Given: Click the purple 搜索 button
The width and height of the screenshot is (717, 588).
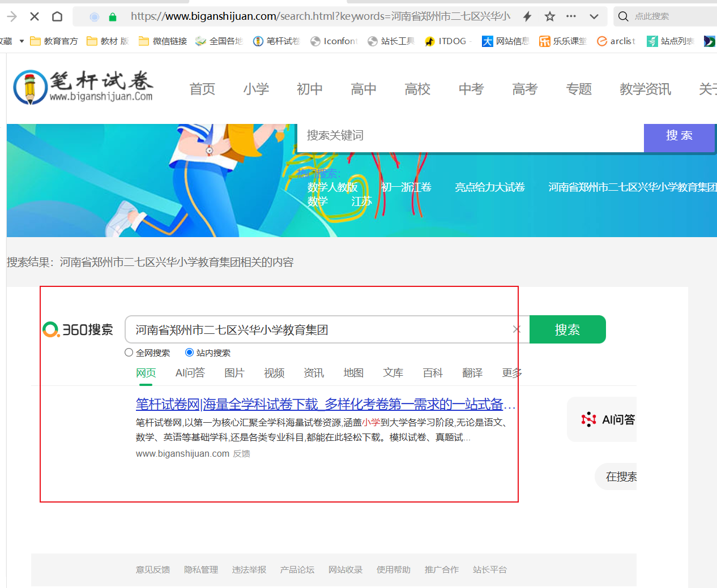Looking at the screenshot, I should tap(679, 138).
